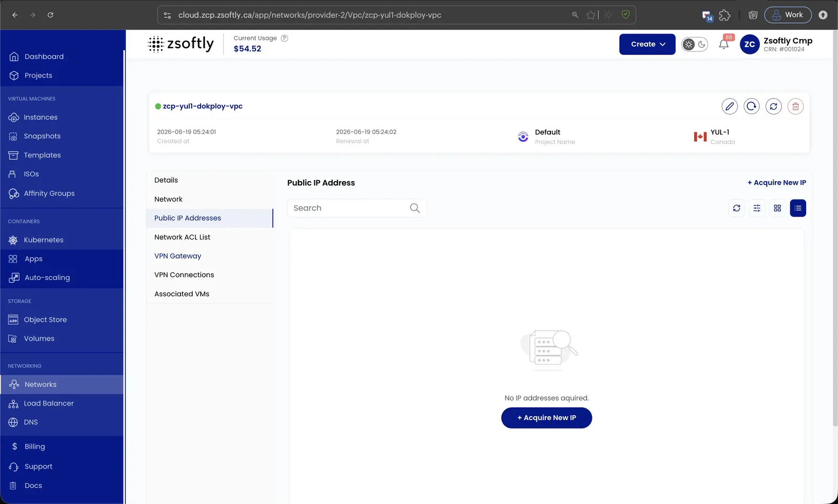Open the Create dropdown
Viewport: 838px width, 504px height.
pos(647,44)
